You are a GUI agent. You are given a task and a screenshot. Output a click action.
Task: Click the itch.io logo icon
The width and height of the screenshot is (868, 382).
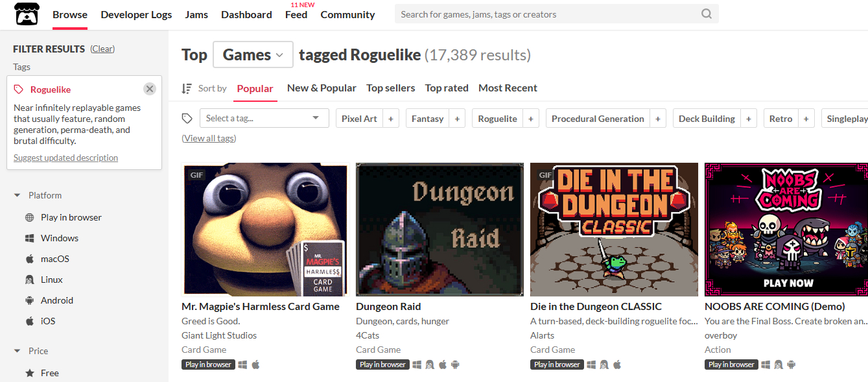27,14
